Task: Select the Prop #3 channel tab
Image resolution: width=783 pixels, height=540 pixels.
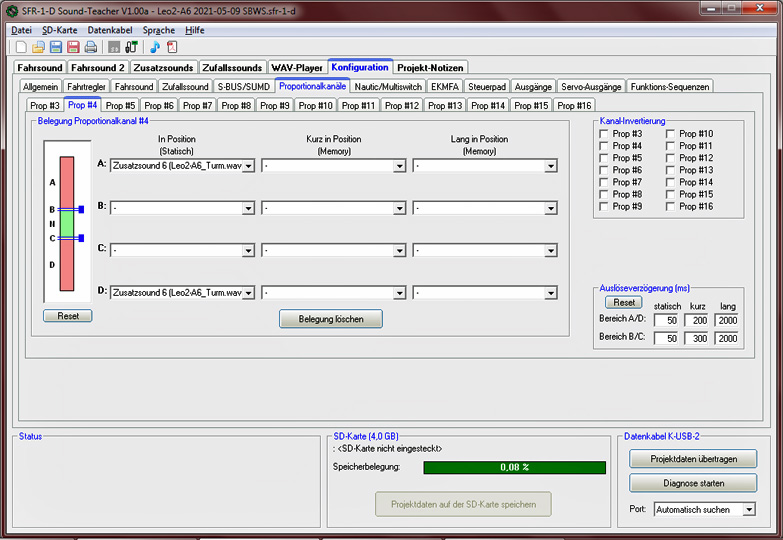Action: click(x=45, y=105)
